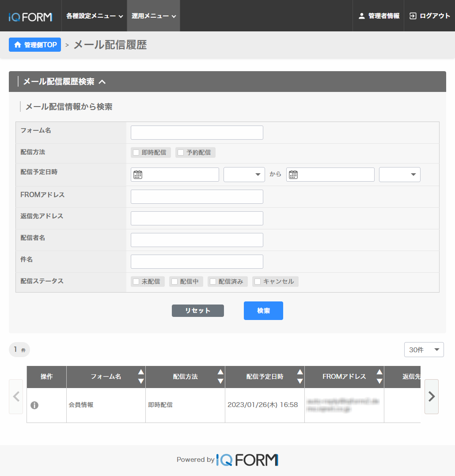Image resolution: width=455 pixels, height=476 pixels.
Task: Check the 予約配信 option
Action: (181, 153)
